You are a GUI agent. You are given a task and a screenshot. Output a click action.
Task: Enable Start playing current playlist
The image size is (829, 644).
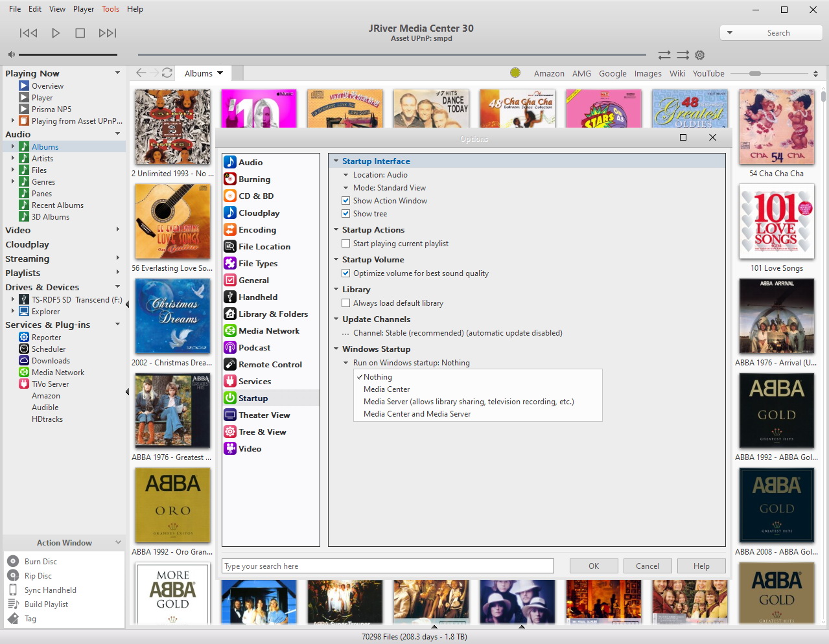(346, 244)
